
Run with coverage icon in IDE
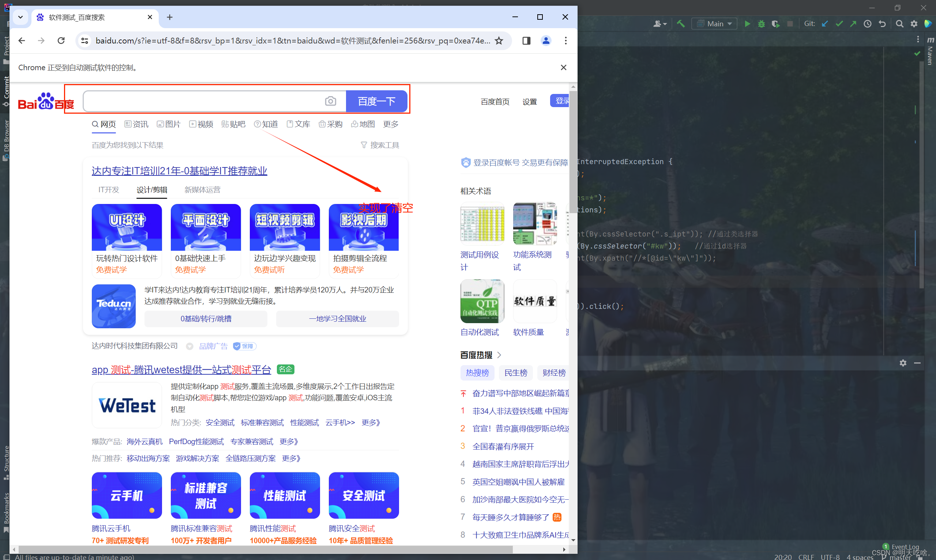pos(775,24)
